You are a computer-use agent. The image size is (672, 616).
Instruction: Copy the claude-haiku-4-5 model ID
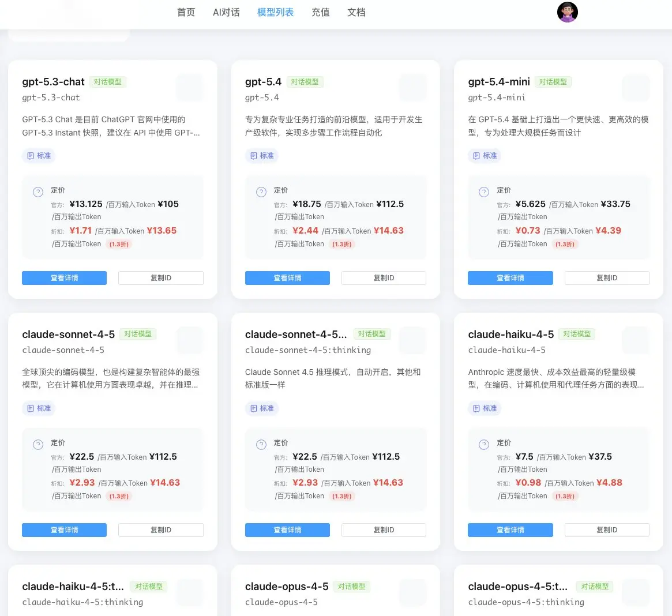[x=607, y=530]
